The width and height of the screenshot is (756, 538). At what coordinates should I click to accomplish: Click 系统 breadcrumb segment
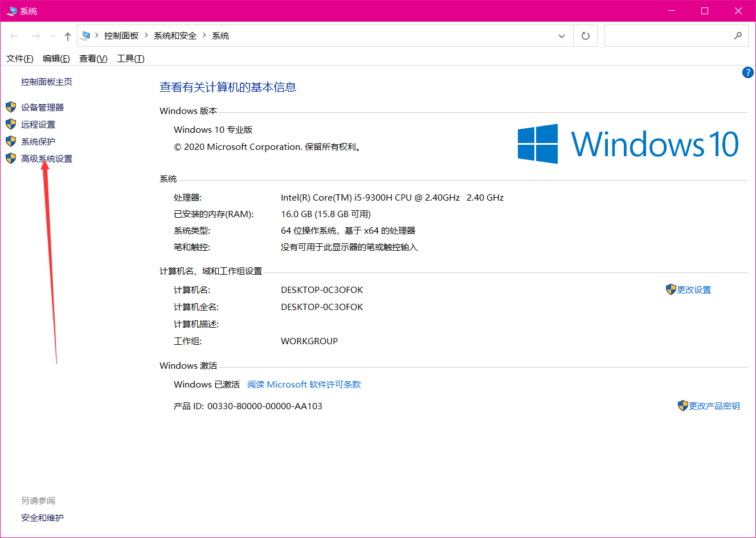[220, 35]
